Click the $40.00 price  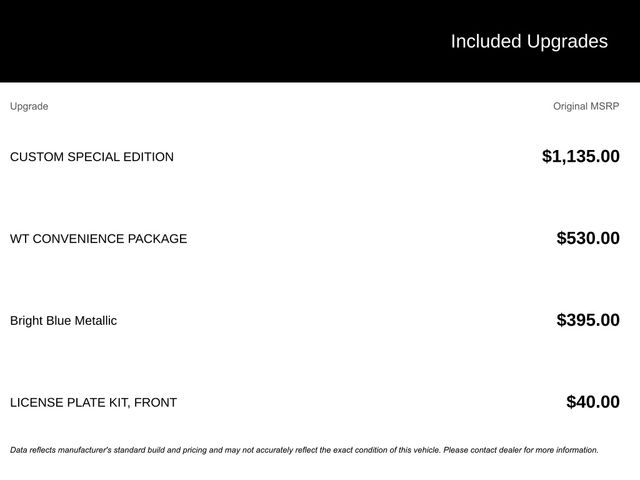pos(593,402)
